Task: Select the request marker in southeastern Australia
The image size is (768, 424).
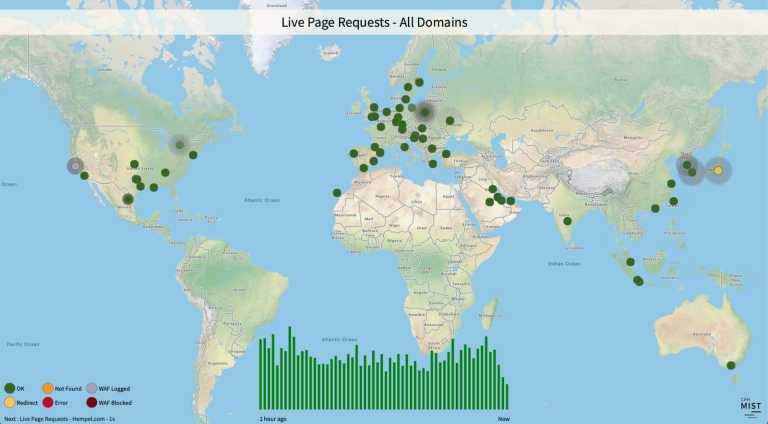Action: click(731, 365)
